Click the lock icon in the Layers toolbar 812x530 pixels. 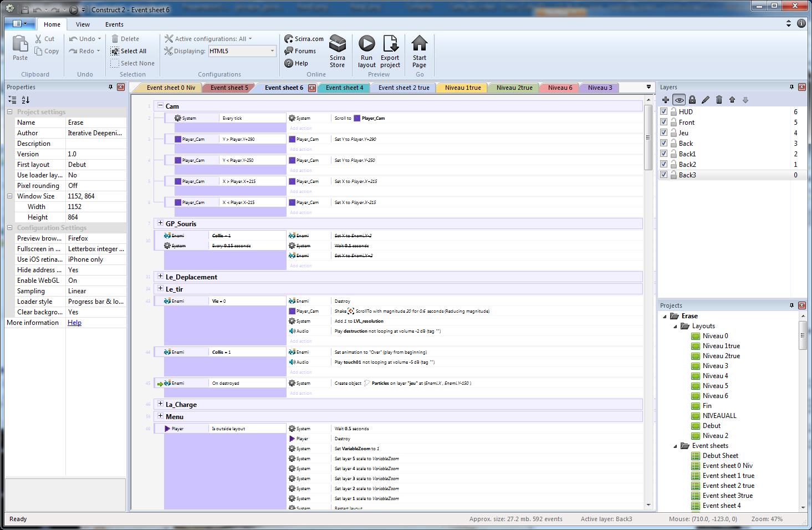coord(692,100)
